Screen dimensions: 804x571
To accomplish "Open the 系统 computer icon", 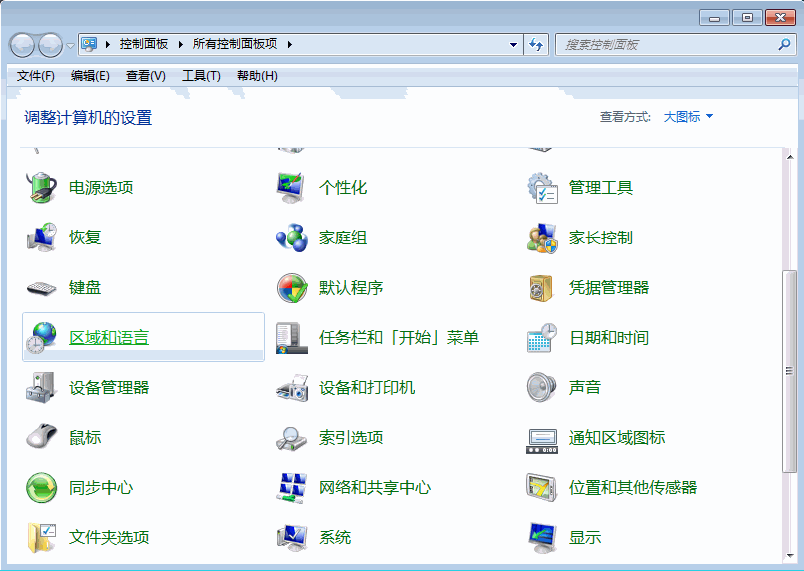I will click(x=292, y=537).
